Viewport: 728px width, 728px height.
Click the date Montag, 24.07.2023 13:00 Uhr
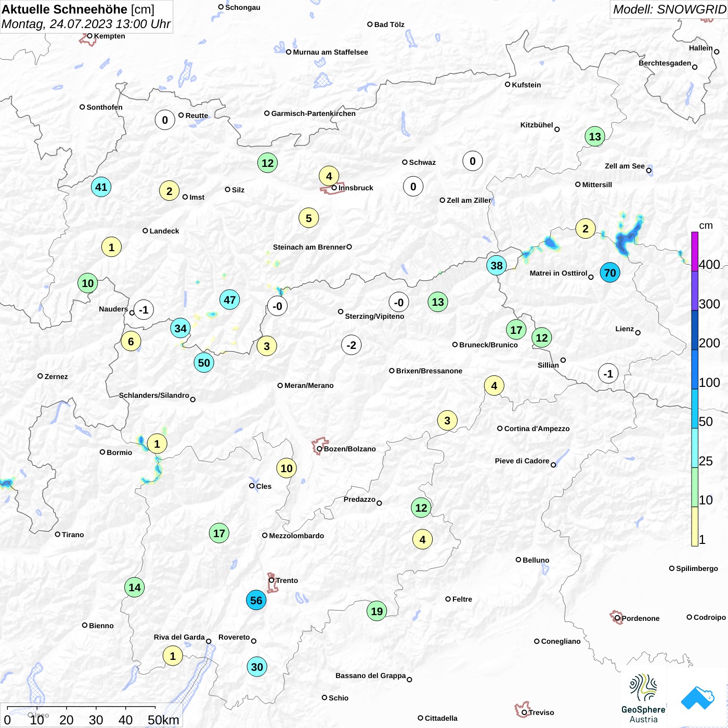click(86, 24)
